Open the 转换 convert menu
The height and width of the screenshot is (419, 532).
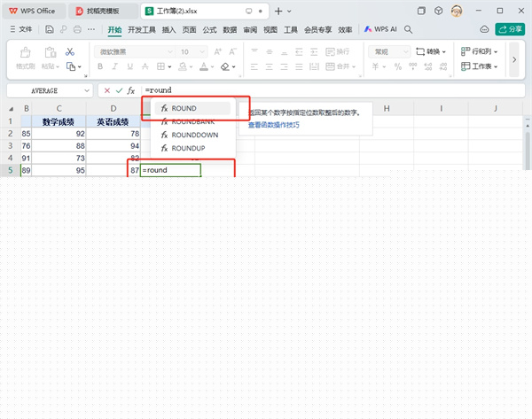tap(431, 51)
